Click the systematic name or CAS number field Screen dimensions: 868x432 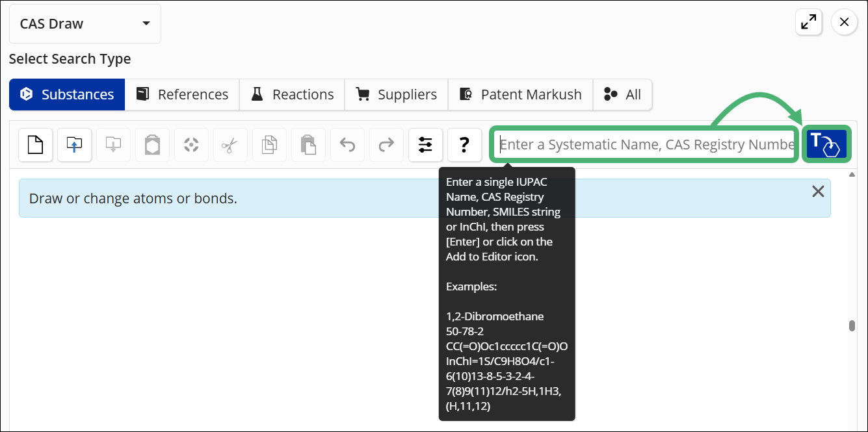click(x=644, y=144)
